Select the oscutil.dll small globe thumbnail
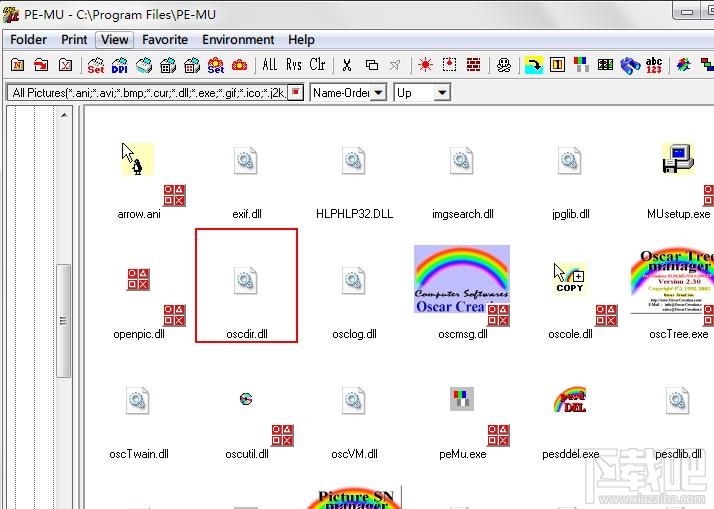714x509 pixels. point(246,399)
